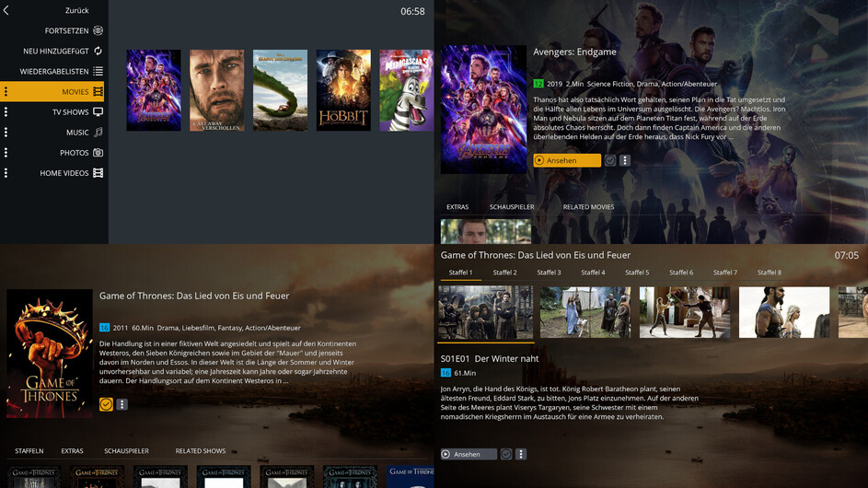Screen dimensions: 868x488
Task: Go back using the Zurück arrow
Action: 6,10
